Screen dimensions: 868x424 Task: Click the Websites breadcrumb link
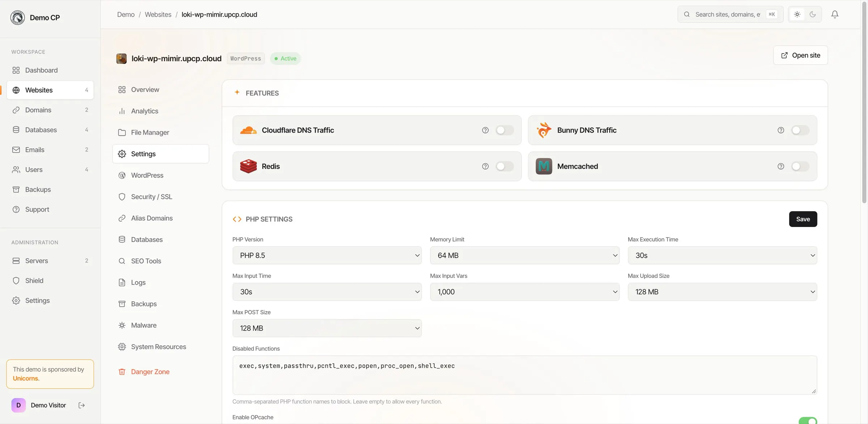click(x=158, y=14)
